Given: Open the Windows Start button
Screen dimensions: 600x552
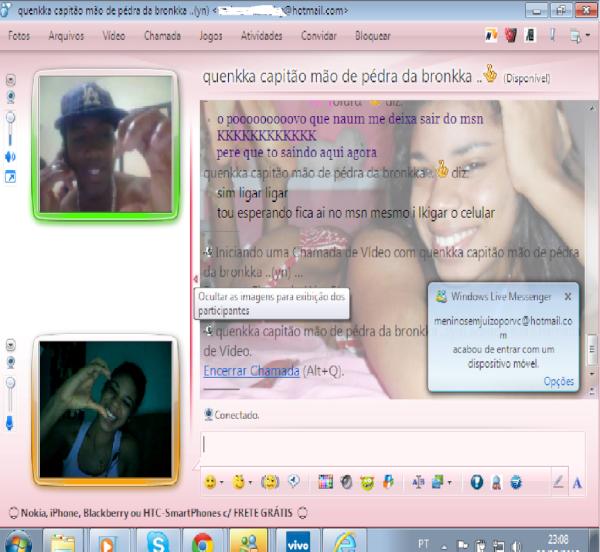Looking at the screenshot, I should coord(16,541).
